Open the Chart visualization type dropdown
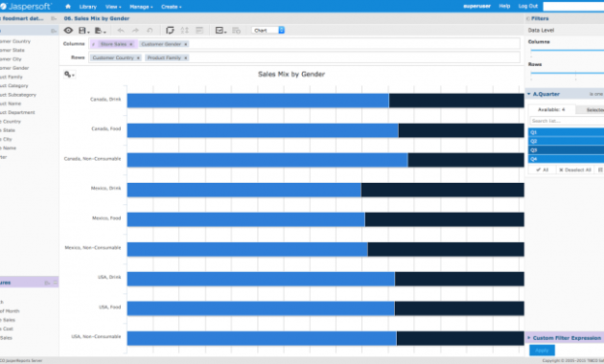The width and height of the screenshot is (604, 364). 268,30
